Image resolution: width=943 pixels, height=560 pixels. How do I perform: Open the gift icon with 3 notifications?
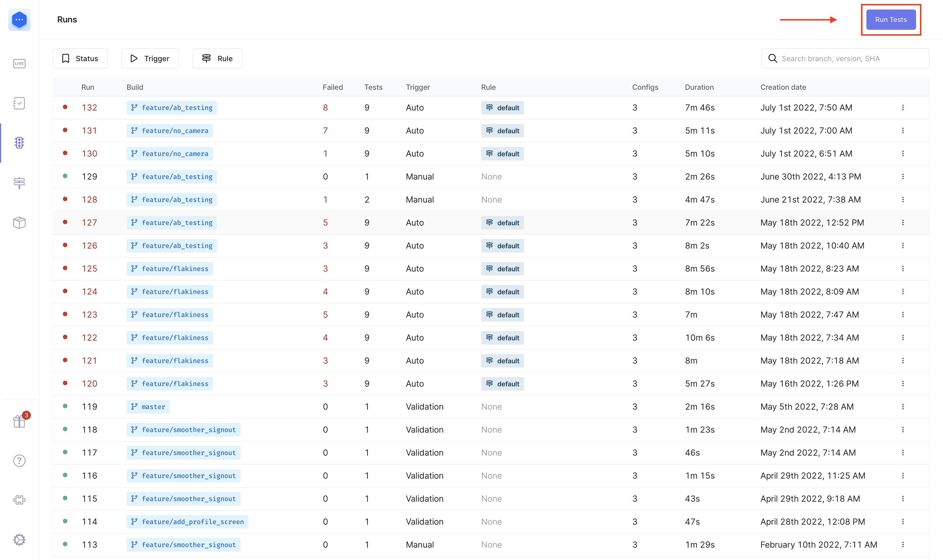(x=19, y=421)
